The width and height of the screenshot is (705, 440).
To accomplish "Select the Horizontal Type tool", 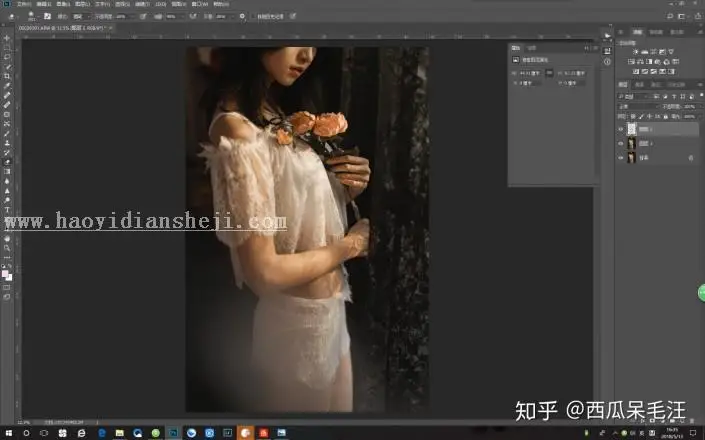I will tap(7, 209).
